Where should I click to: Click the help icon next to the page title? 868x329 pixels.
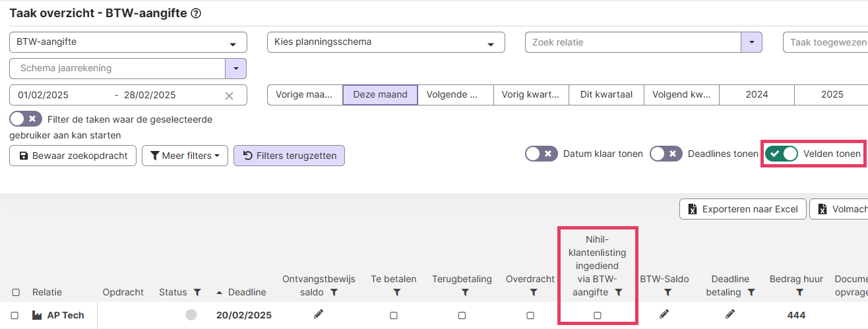point(196,13)
